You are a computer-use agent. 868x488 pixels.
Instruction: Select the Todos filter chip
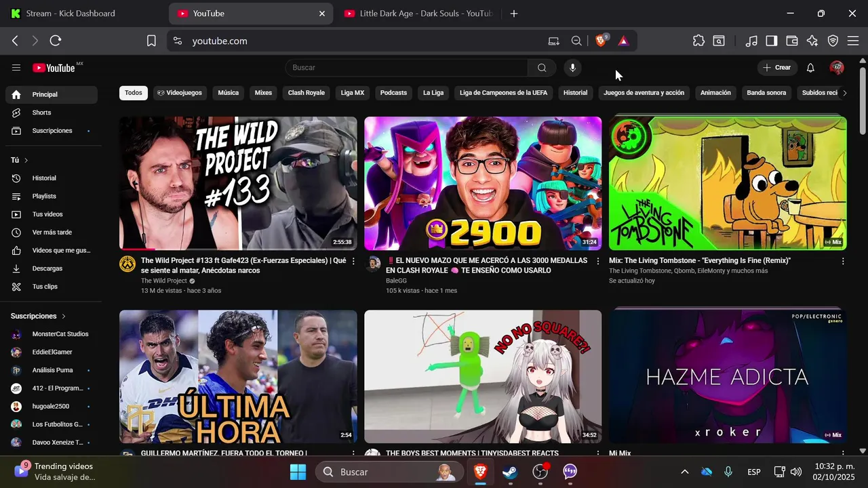coord(134,93)
